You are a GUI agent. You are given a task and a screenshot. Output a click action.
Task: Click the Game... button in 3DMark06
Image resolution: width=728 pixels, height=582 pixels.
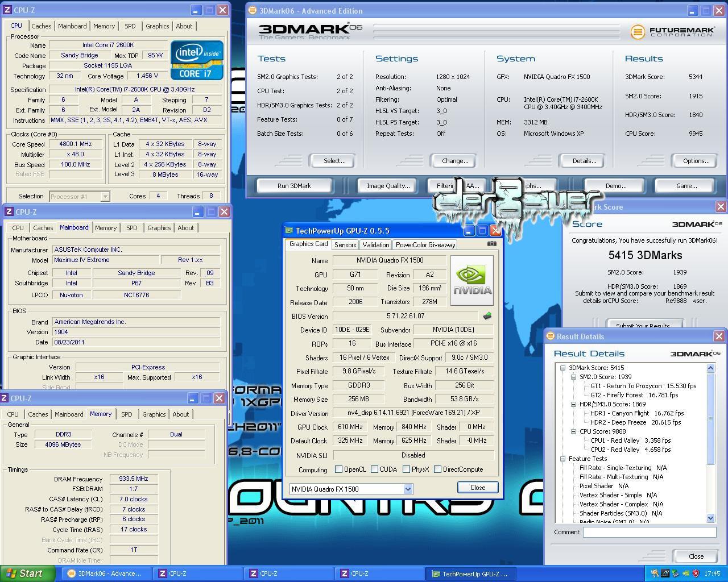point(686,186)
